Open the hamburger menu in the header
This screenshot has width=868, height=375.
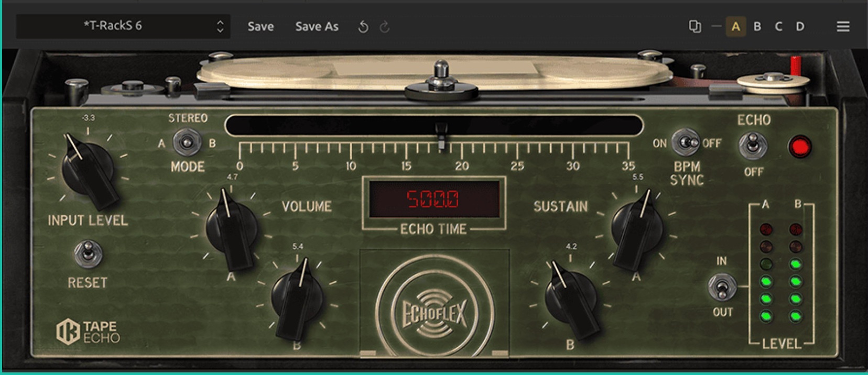(x=843, y=26)
